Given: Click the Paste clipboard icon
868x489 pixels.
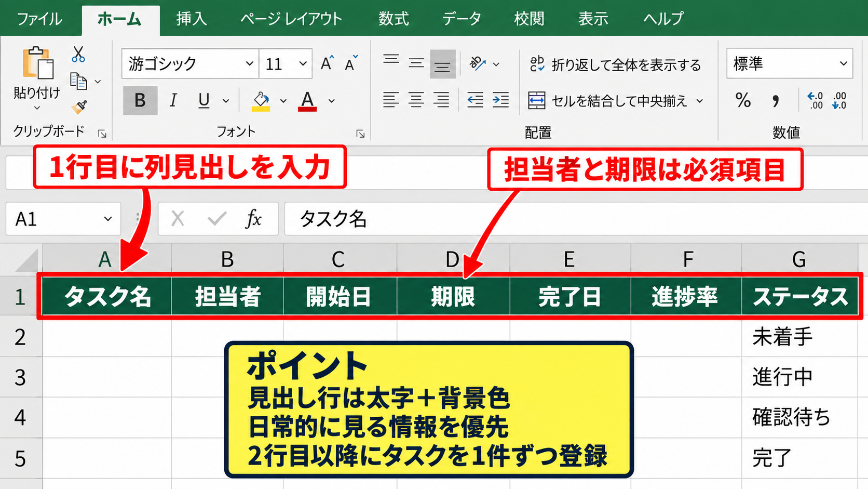Looking at the screenshot, I should [x=37, y=63].
